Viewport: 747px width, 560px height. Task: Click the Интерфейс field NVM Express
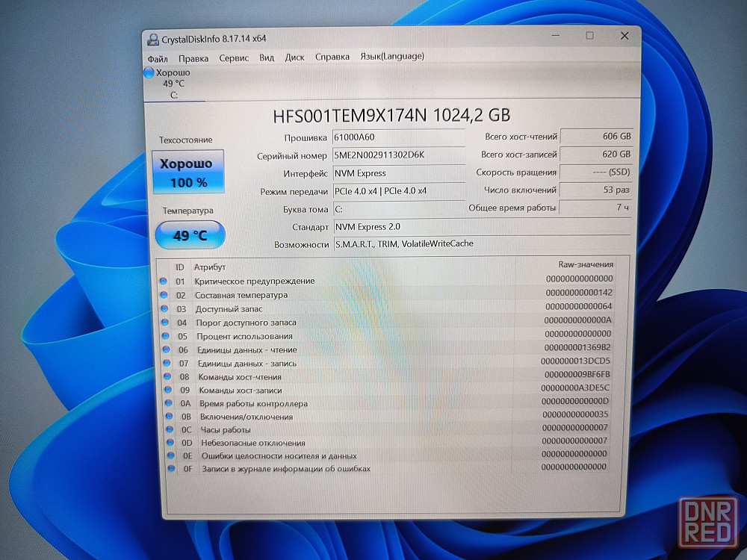(x=398, y=173)
